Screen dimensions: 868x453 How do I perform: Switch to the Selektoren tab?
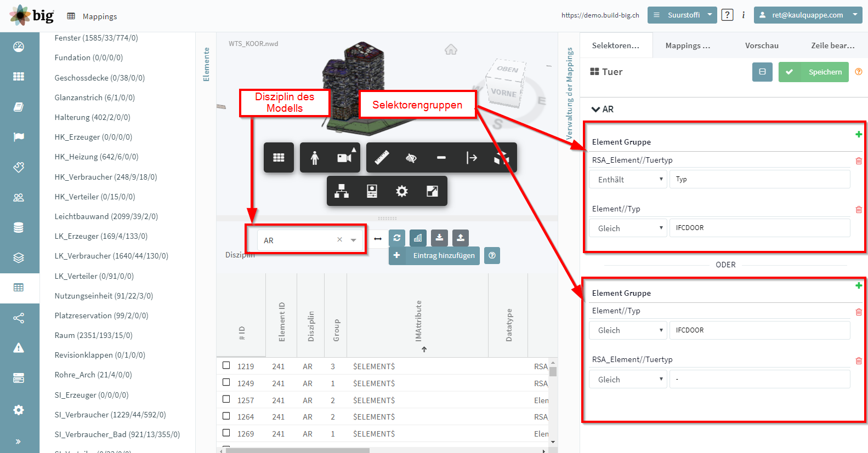(616, 45)
